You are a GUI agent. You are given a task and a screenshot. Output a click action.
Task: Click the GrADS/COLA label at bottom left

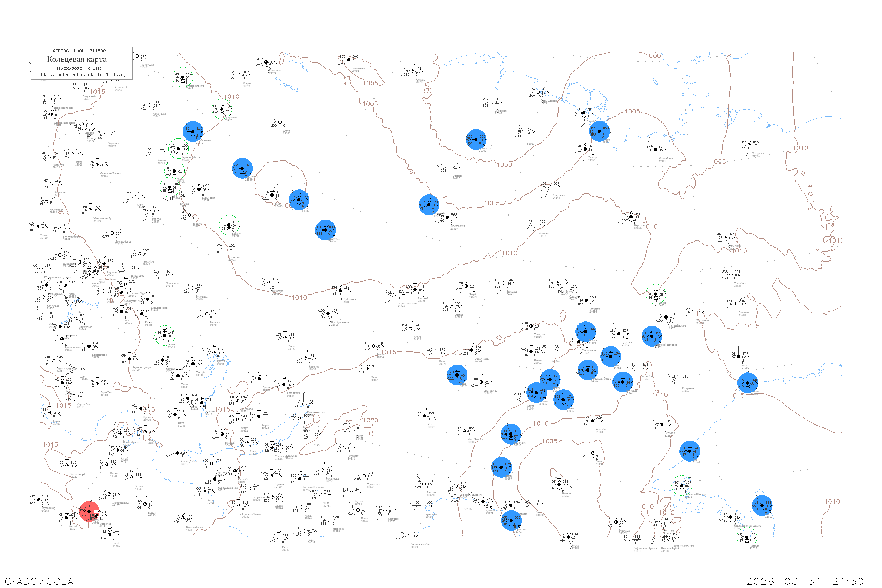click(39, 581)
